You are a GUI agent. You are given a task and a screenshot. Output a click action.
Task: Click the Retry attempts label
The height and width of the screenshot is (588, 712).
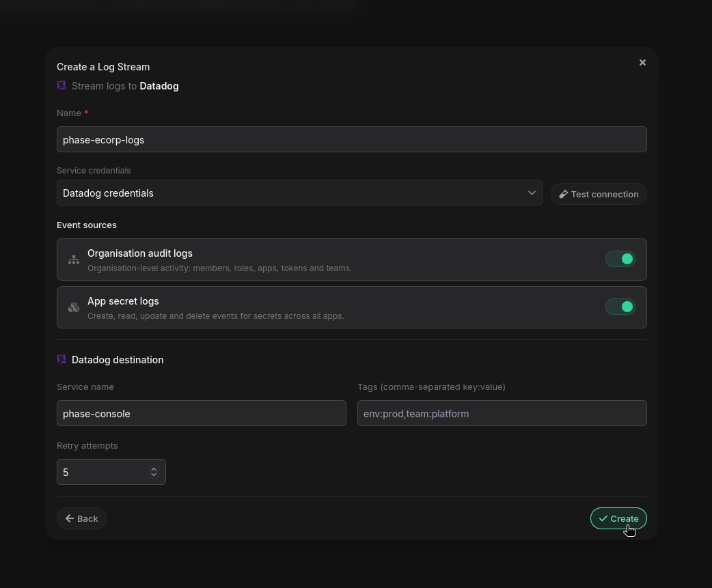tap(87, 445)
